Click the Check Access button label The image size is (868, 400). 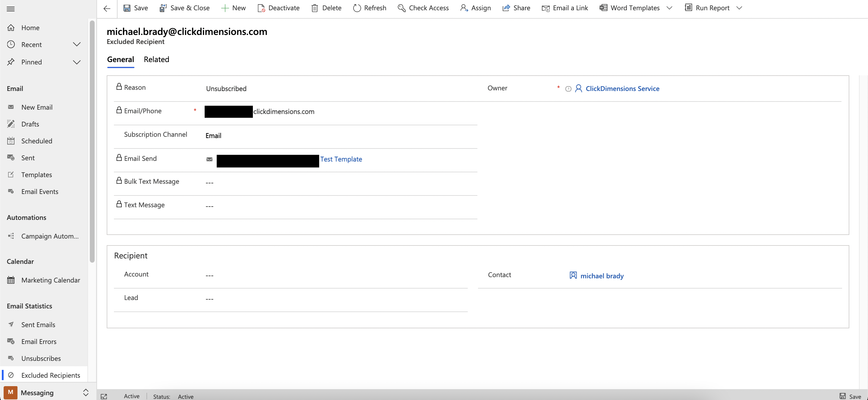(x=429, y=8)
